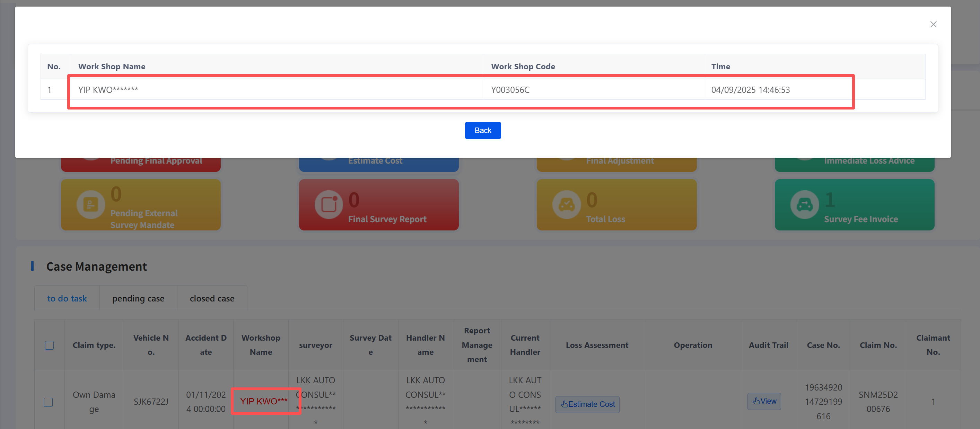Click the blue Back button

(482, 130)
